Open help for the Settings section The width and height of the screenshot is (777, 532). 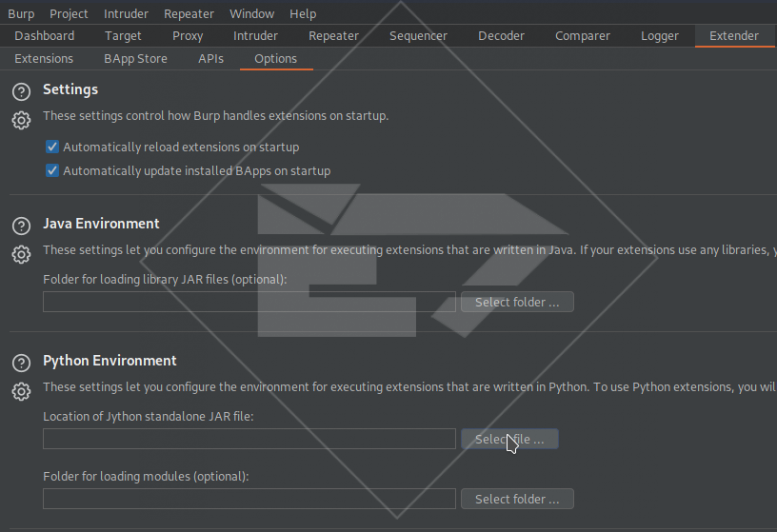(21, 91)
